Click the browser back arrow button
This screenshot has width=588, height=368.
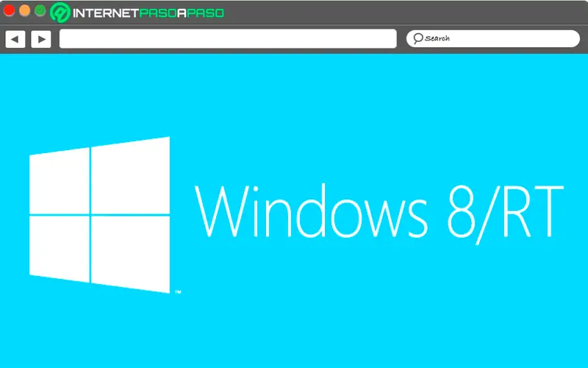(15, 39)
